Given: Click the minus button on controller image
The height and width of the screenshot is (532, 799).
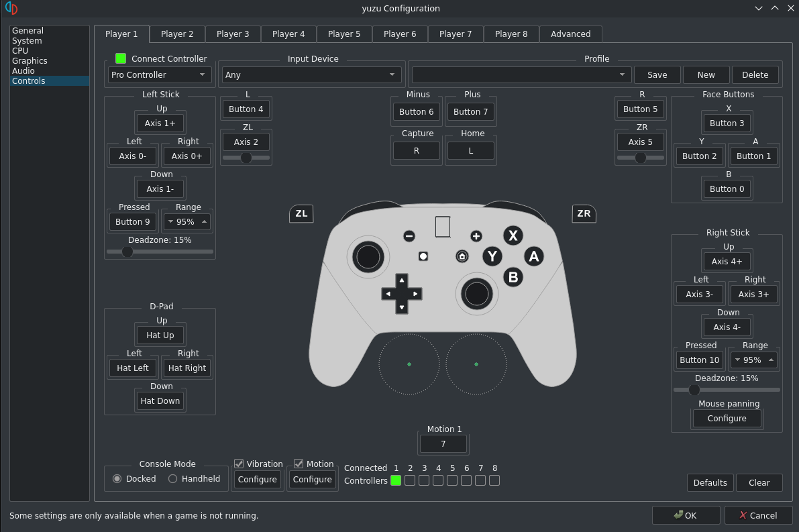Looking at the screenshot, I should click(409, 236).
